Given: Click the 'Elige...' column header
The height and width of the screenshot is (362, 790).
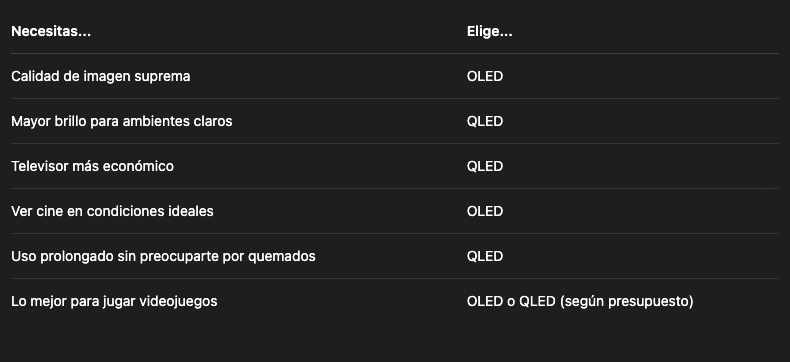Looking at the screenshot, I should pos(489,31).
